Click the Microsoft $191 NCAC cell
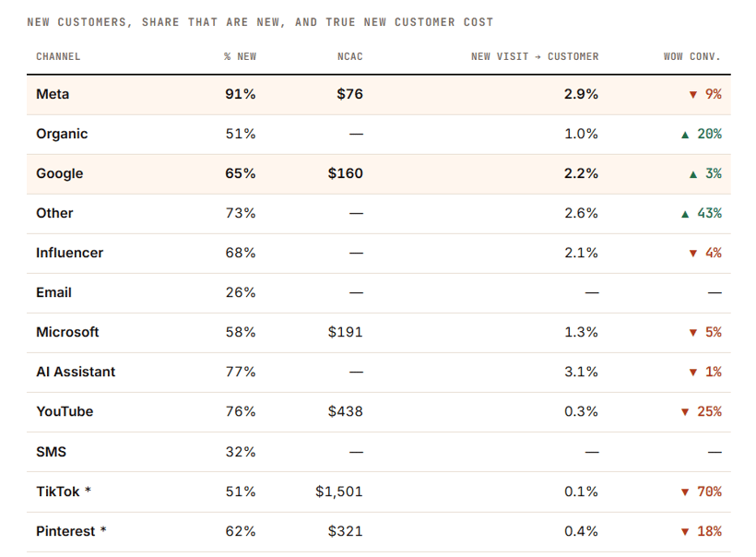Screen dimensions: 756x557 (345, 332)
